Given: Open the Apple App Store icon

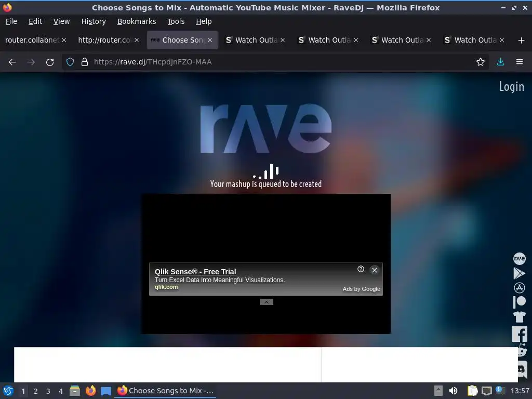Looking at the screenshot, I should pyautogui.click(x=519, y=288).
